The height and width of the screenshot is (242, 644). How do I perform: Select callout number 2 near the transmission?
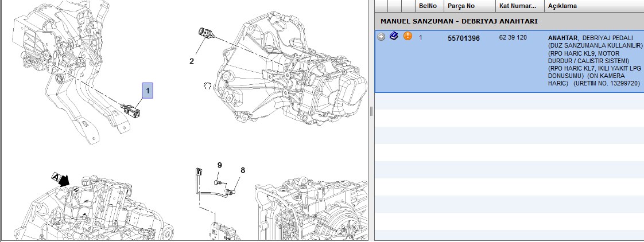coord(191,61)
